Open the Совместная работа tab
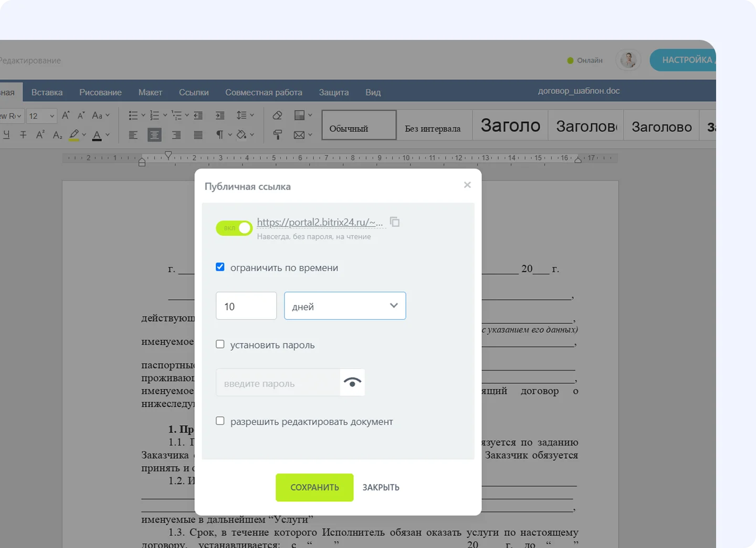The width and height of the screenshot is (756, 548). [x=264, y=92]
